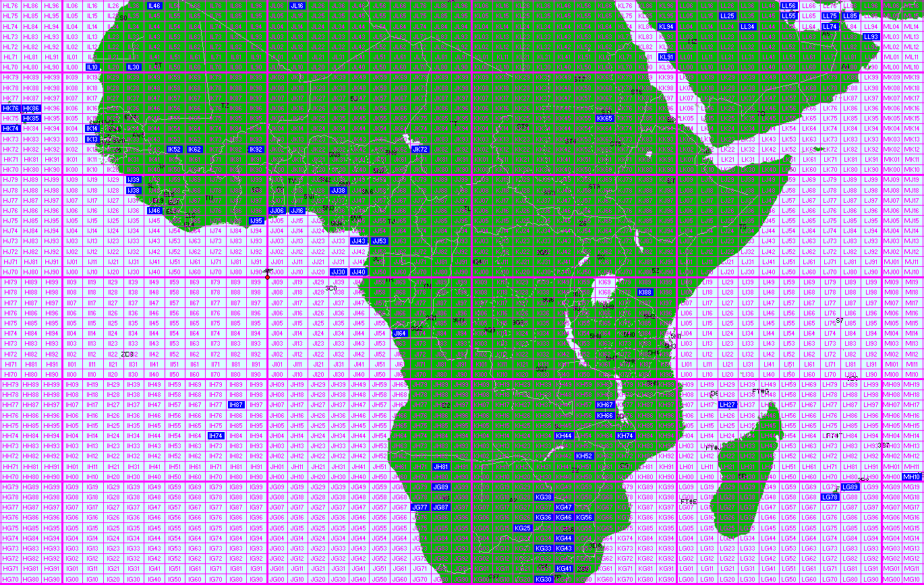924x585 pixels.
Task: Select the blue cell IL10
Action: (92, 67)
